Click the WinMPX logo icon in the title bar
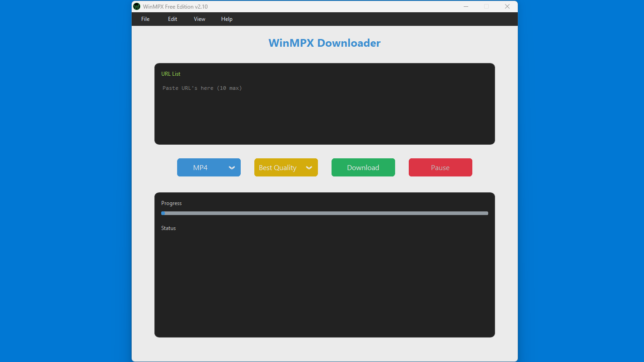 click(x=136, y=6)
